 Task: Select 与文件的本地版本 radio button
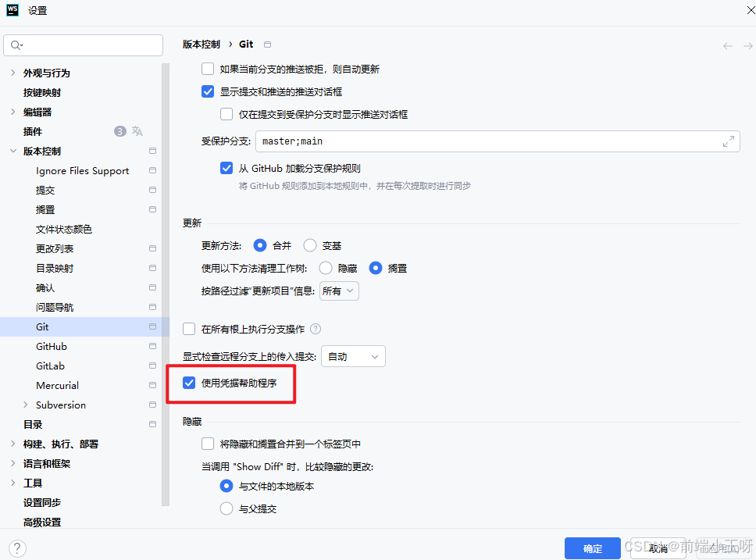226,487
